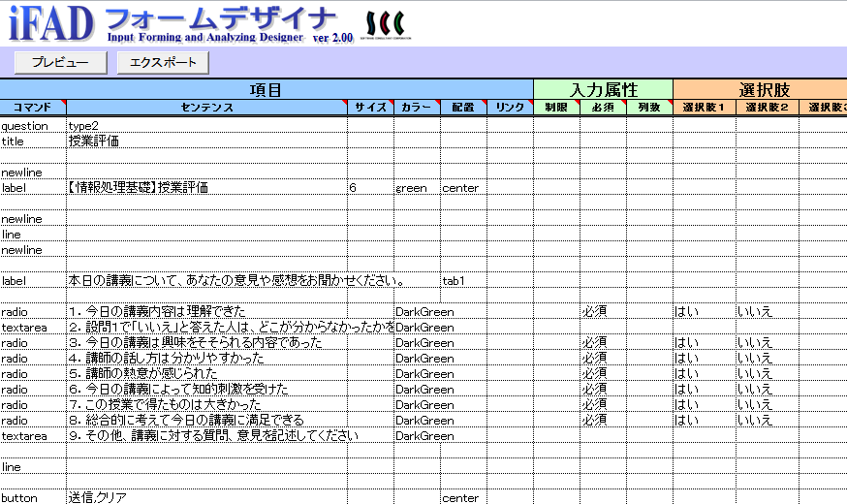This screenshot has height=504, width=847.
Task: Select the 8. 総合的に考えて cell
Action: 206,421
